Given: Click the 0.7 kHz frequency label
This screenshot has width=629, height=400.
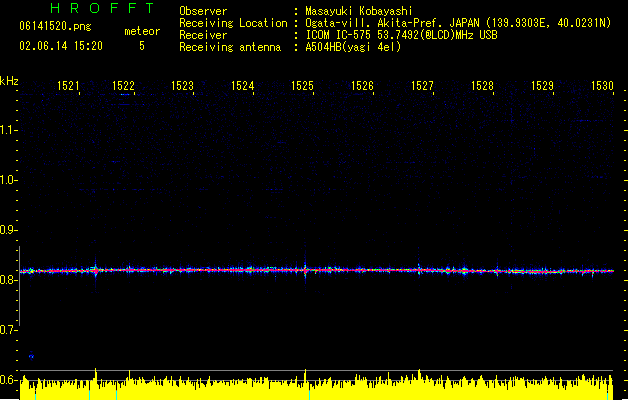Looking at the screenshot, I should [8, 330].
